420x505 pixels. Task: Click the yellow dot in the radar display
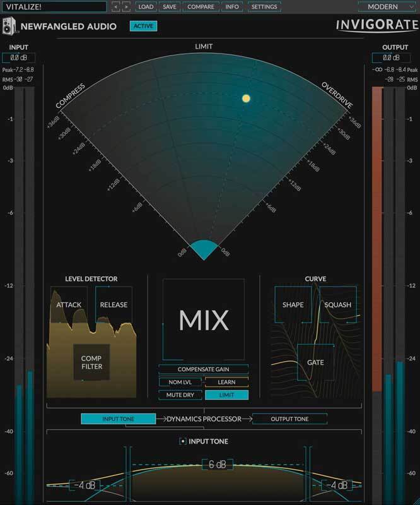pyautogui.click(x=247, y=98)
